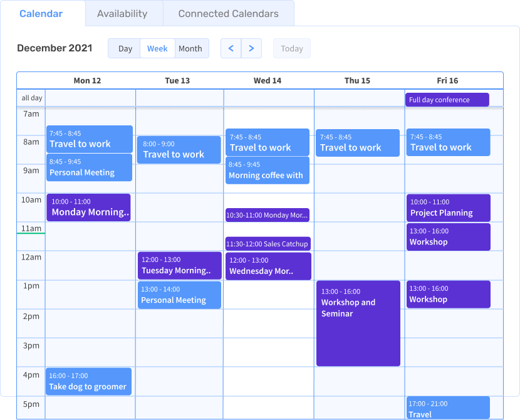Select the Week view

(x=157, y=48)
